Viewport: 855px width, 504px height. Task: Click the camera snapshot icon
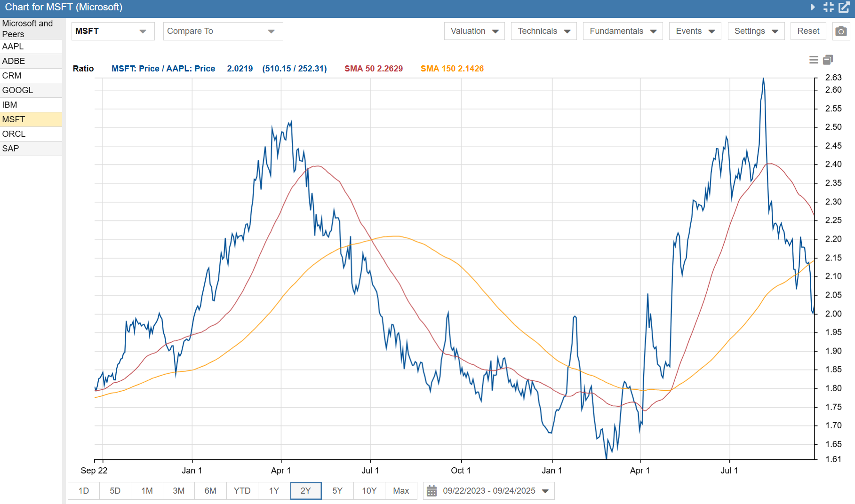coord(841,31)
